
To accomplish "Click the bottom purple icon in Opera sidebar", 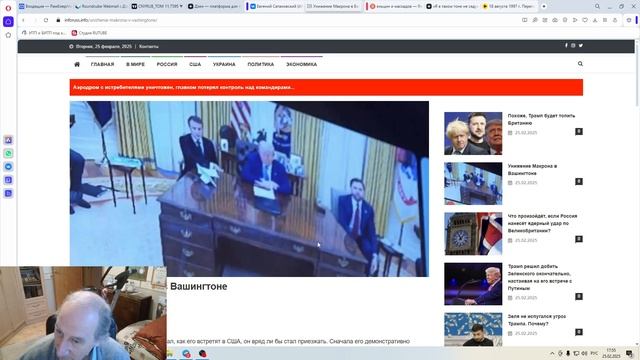I will point(9,193).
